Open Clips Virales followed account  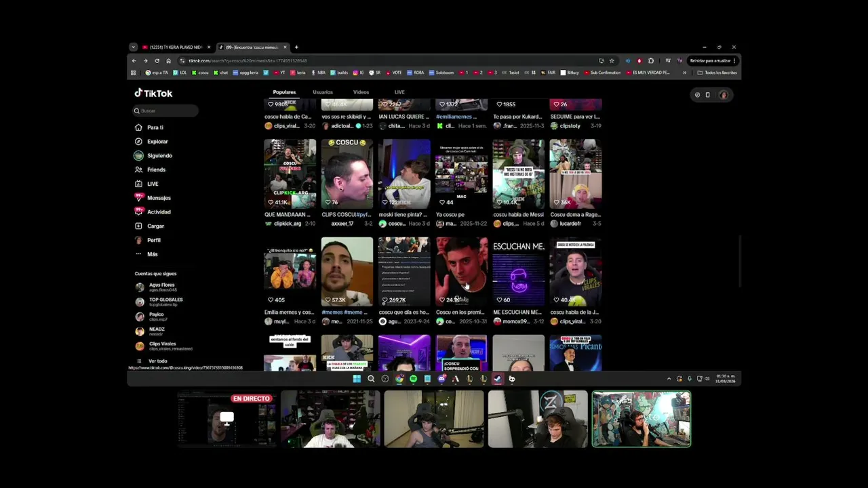point(163,346)
